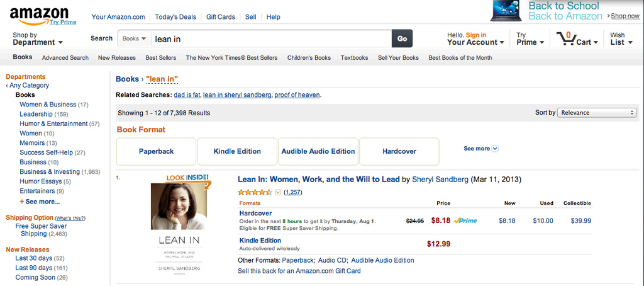Click related search dad is fat

click(x=187, y=95)
